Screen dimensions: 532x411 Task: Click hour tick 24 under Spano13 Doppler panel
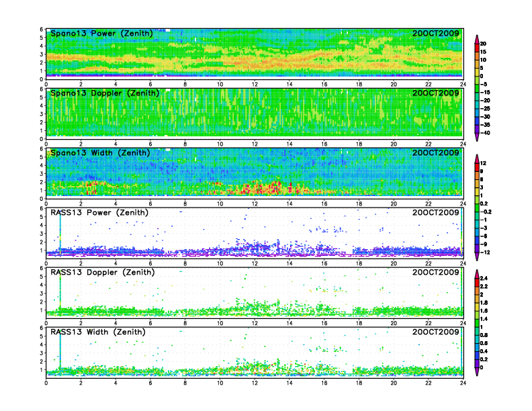[463, 144]
